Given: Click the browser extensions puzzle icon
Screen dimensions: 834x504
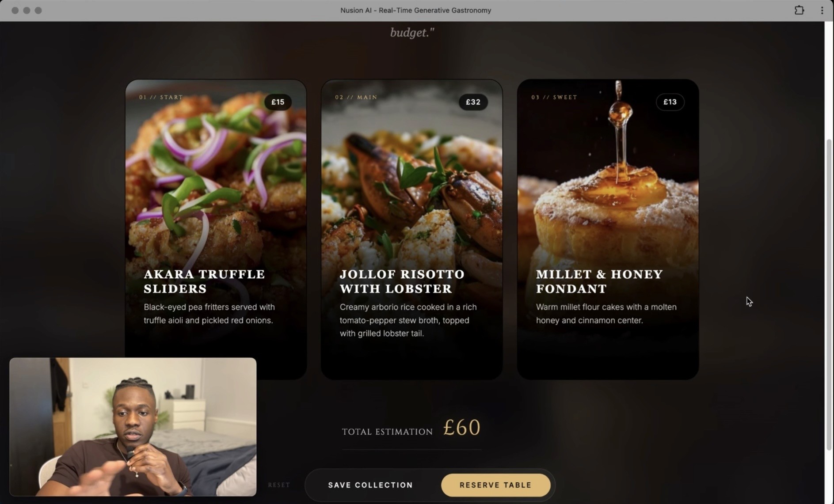Looking at the screenshot, I should 799,10.
